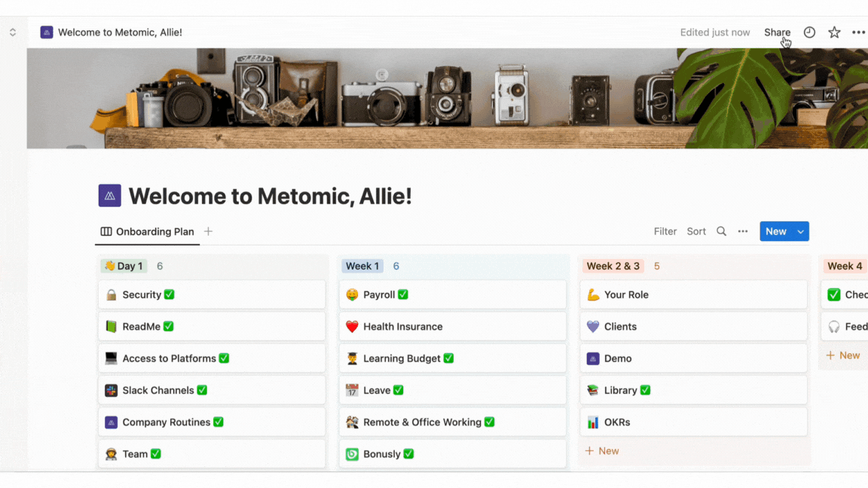868x488 pixels.
Task: Open page history clock icon
Action: tap(809, 32)
